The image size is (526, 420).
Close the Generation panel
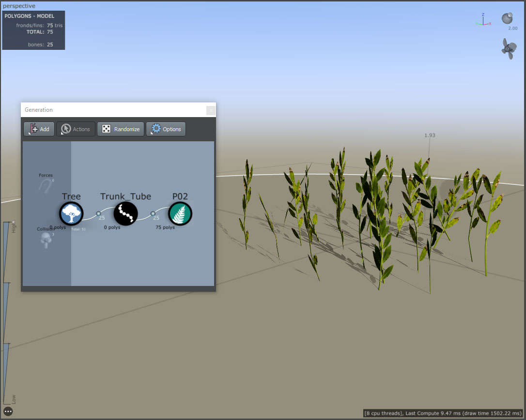click(211, 110)
